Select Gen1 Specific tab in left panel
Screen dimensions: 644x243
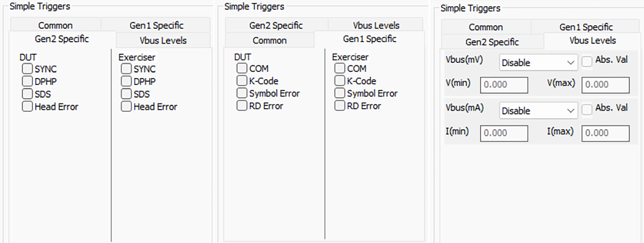click(156, 25)
